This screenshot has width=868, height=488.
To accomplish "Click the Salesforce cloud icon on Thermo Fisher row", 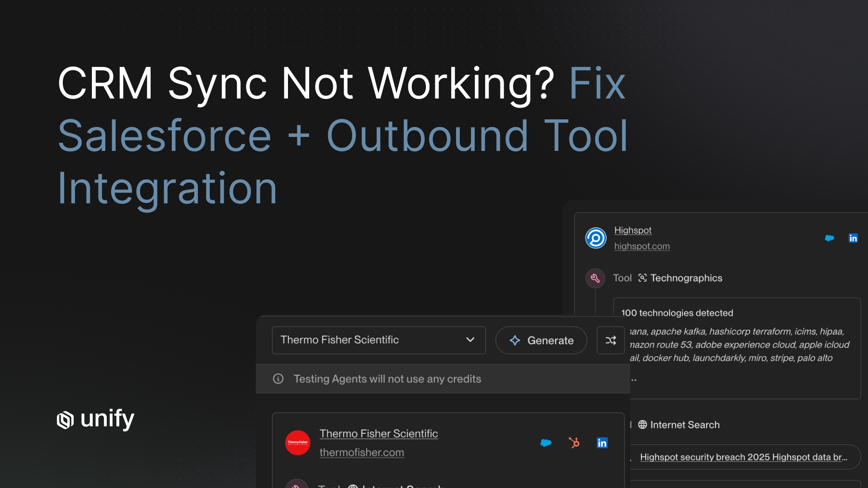I will [546, 443].
